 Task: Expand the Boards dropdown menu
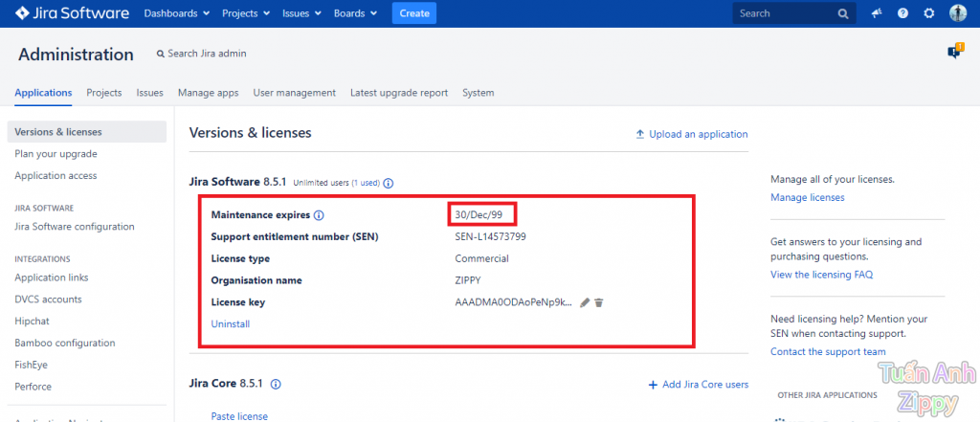click(355, 13)
